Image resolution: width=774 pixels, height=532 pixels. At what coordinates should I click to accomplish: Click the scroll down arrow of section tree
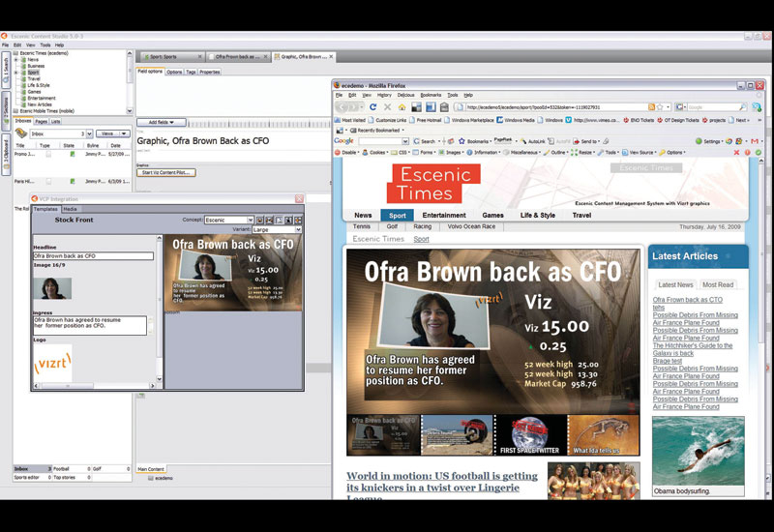pos(130,111)
